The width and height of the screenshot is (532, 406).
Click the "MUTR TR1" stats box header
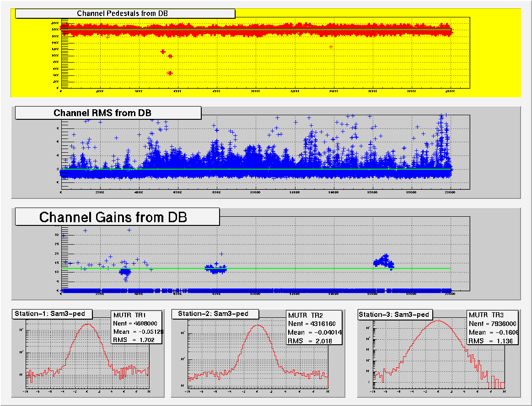(x=129, y=315)
